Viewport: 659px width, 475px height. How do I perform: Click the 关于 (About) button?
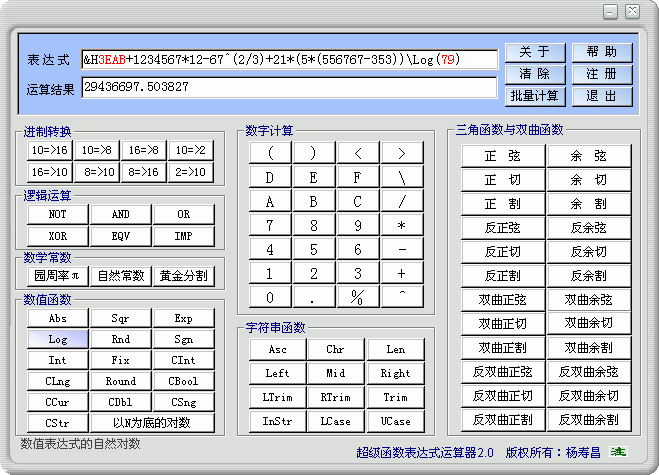(x=535, y=52)
